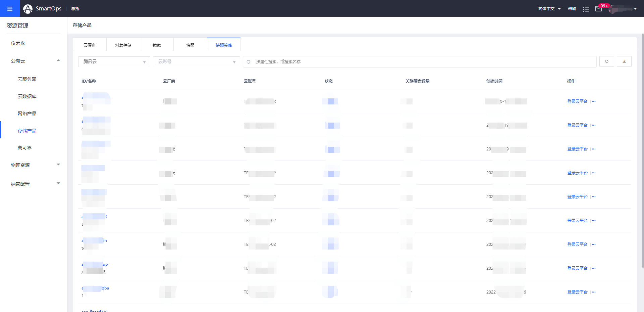
Task: Click the 关联硬盘数量 column header
Action: (418, 81)
